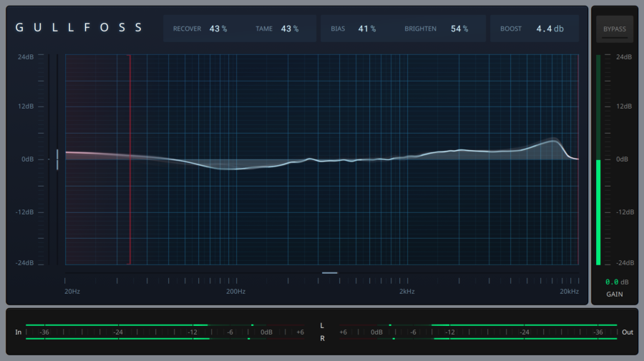Click the red low frequency range marker

(130, 159)
